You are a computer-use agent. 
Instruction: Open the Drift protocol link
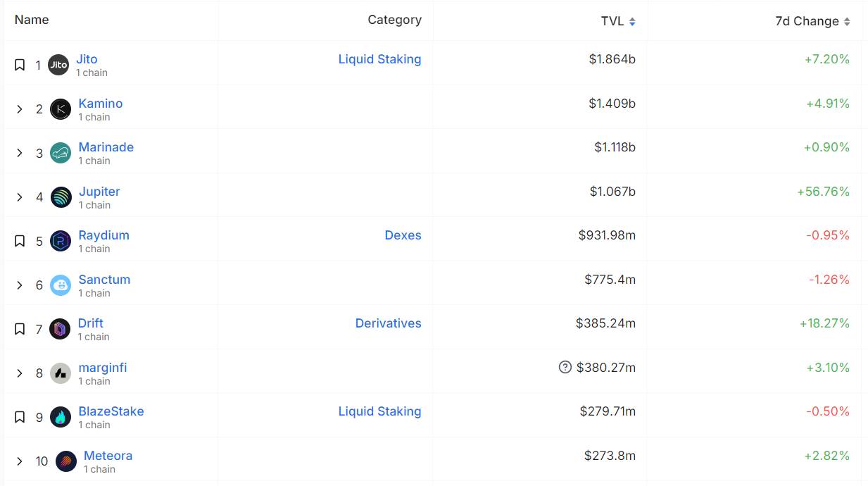coord(91,323)
